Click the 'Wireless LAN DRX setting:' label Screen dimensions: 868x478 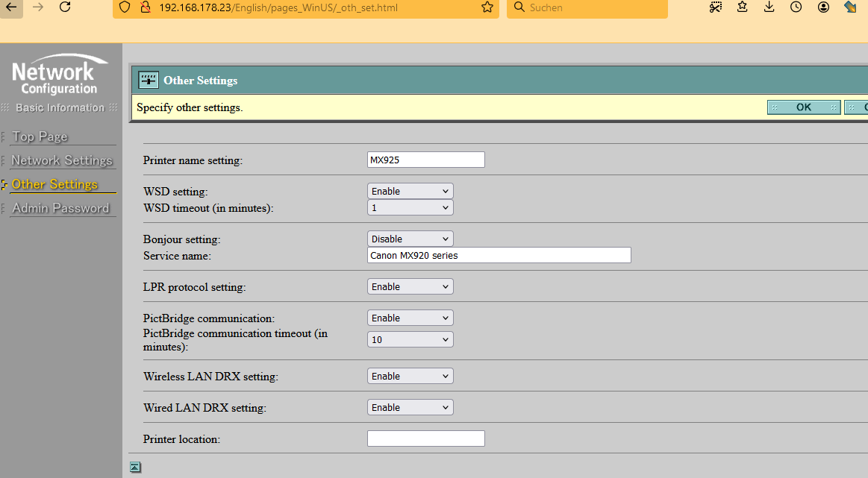coord(210,377)
